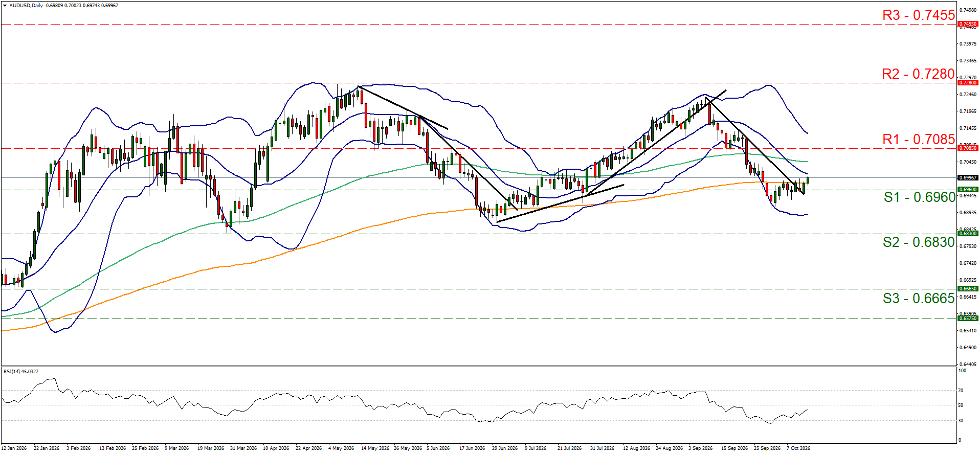Click the 7 Oct 2026 date label

coord(798,448)
